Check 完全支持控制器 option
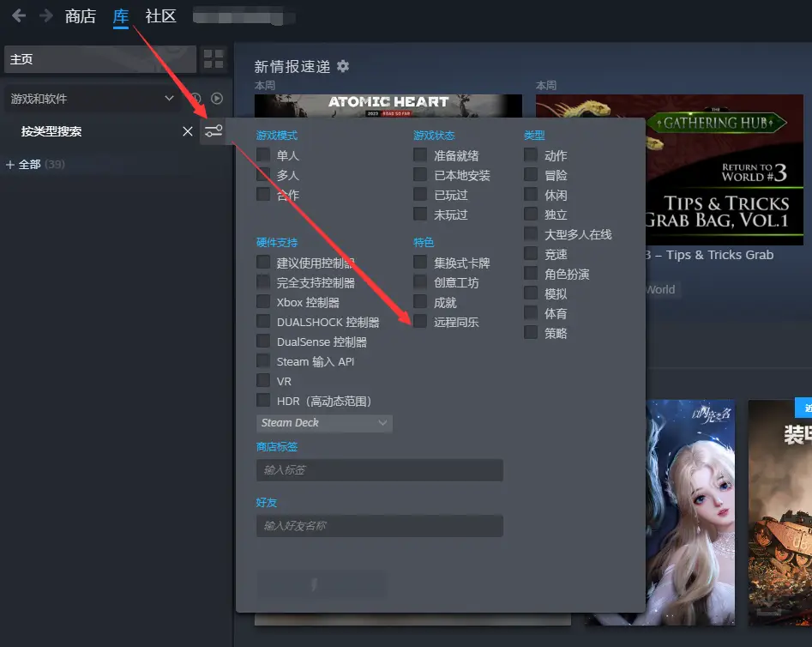Viewport: 812px width, 647px height. (x=263, y=281)
